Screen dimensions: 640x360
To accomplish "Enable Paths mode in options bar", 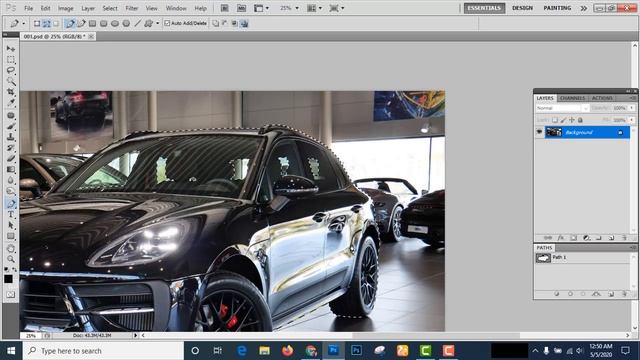I will [x=47, y=23].
